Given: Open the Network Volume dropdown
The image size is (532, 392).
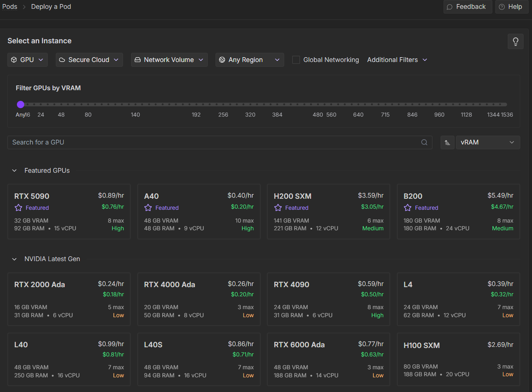Looking at the screenshot, I should click(x=169, y=60).
